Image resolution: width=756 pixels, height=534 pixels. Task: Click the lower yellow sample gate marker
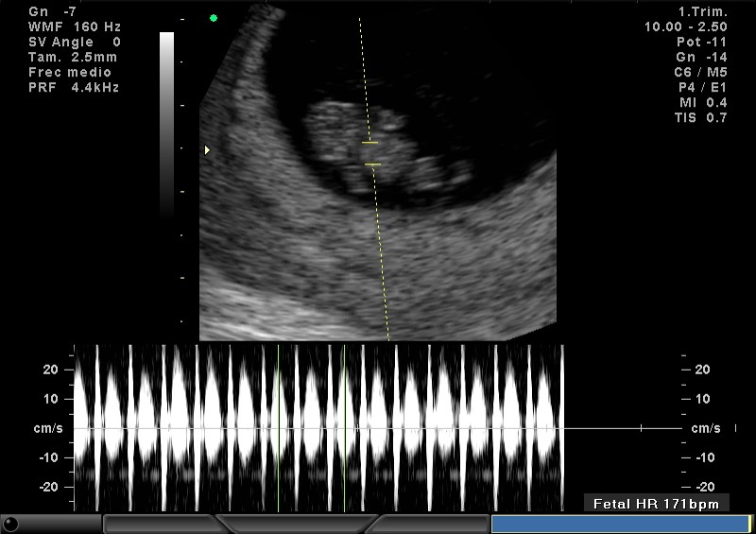(x=372, y=164)
